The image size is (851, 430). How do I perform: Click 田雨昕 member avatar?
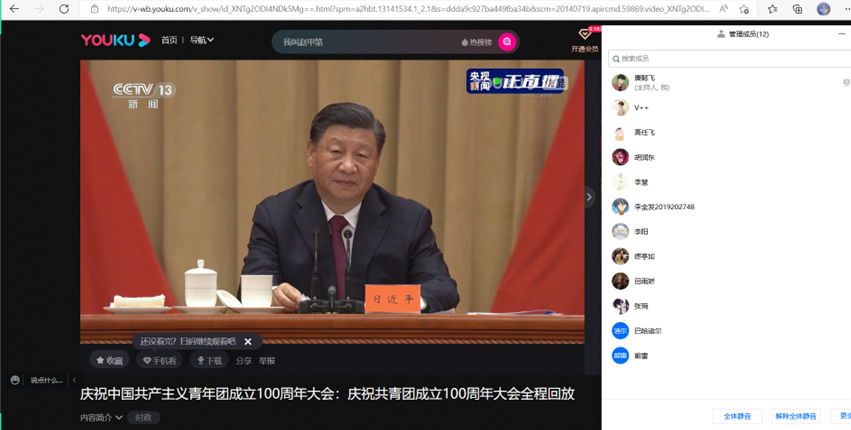620,281
